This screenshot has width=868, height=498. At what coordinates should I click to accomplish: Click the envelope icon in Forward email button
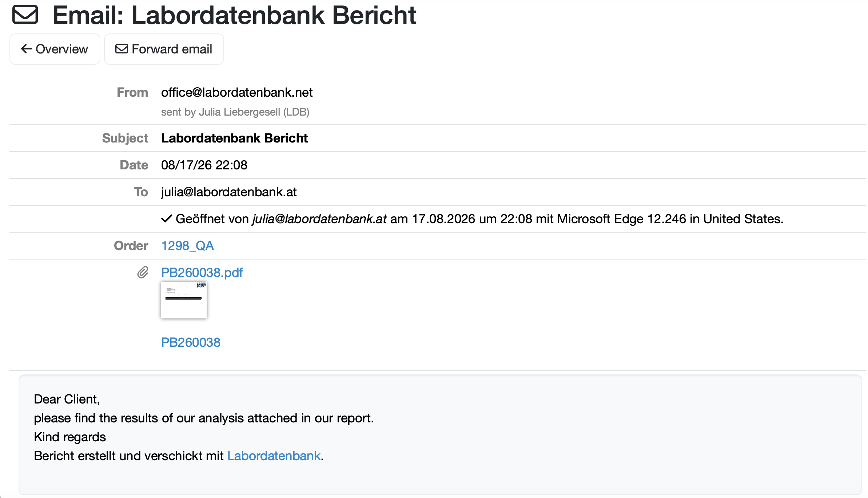coord(122,49)
